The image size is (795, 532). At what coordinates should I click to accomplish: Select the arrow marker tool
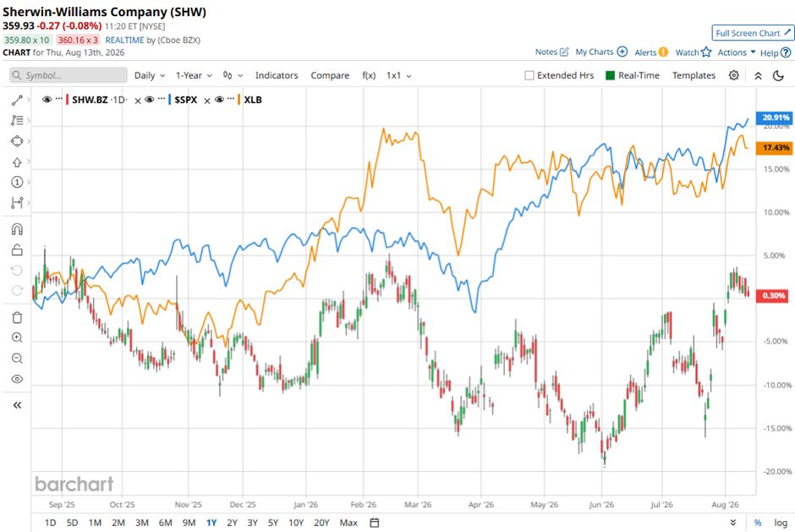(17, 162)
